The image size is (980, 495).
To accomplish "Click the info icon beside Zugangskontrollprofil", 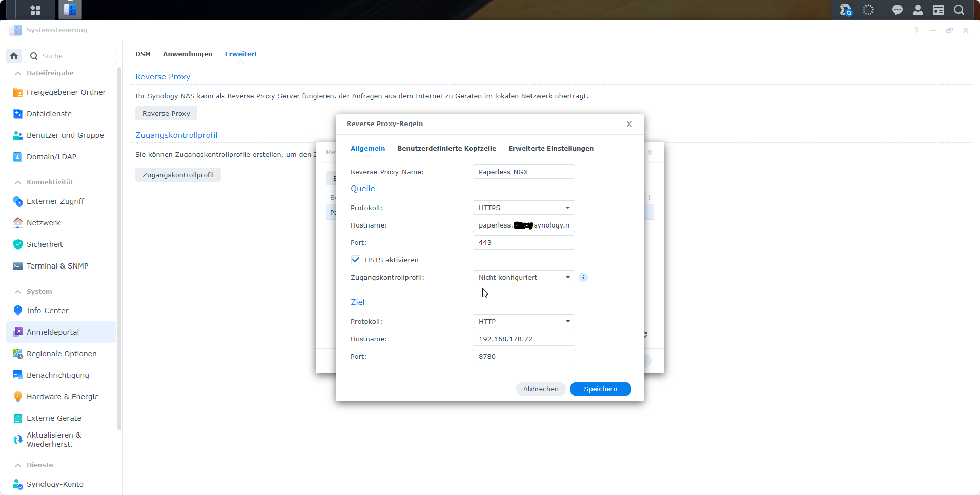I will (x=583, y=277).
